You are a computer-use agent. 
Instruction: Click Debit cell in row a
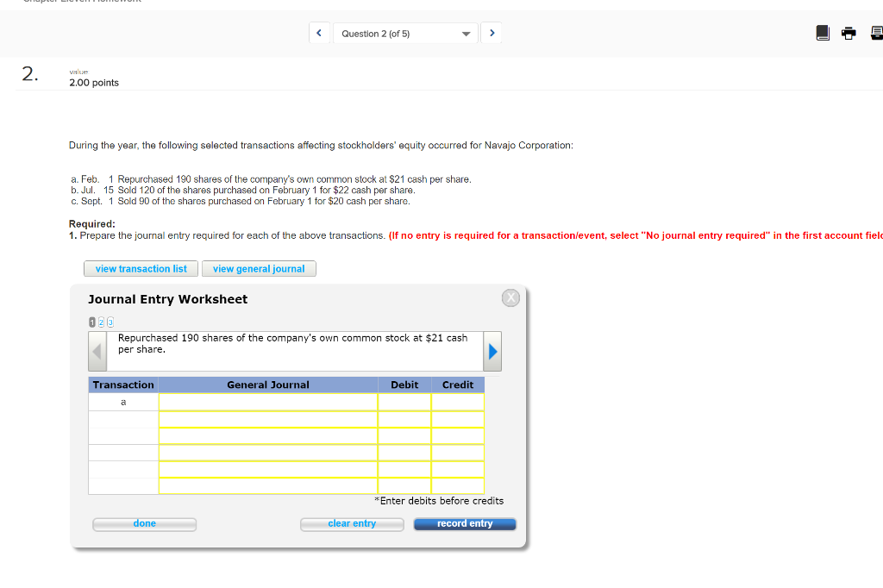pos(405,402)
